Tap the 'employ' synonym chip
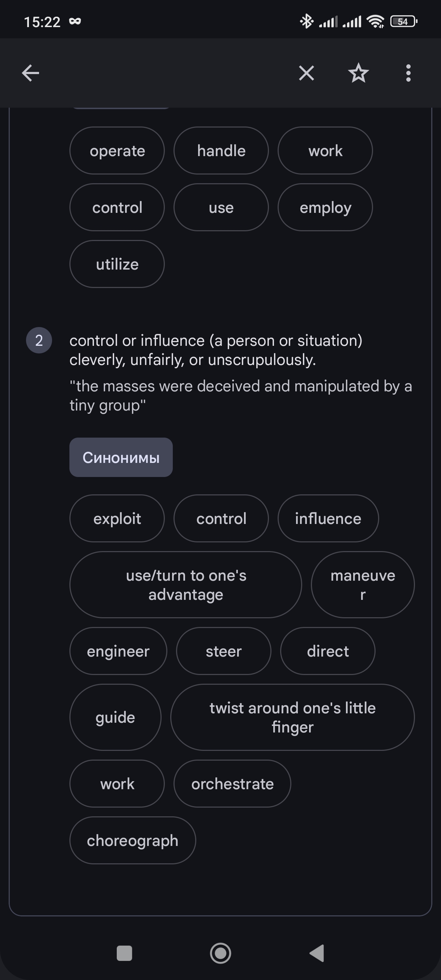The height and width of the screenshot is (980, 441). pyautogui.click(x=325, y=207)
